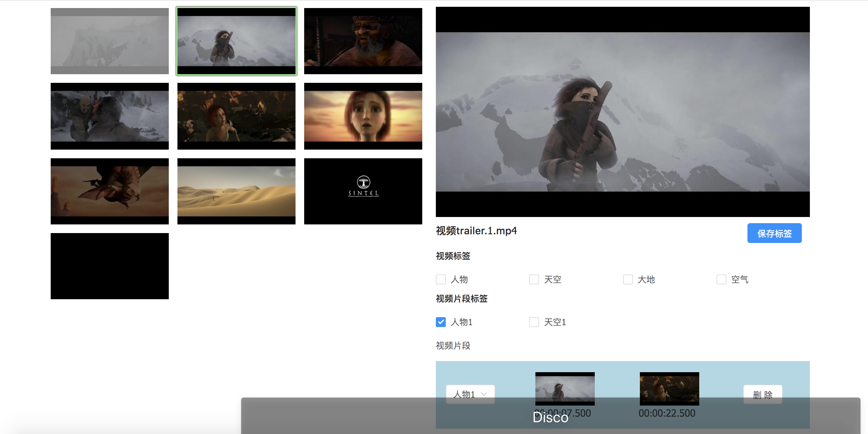868x434 pixels.
Task: Enable the 人物 video tag checkbox
Action: pos(440,279)
